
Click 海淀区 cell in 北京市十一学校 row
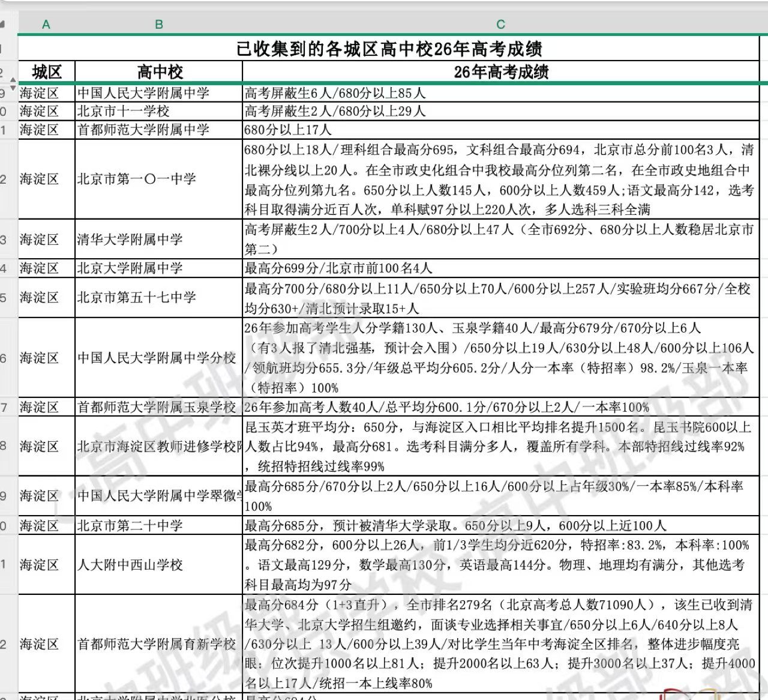coord(46,111)
